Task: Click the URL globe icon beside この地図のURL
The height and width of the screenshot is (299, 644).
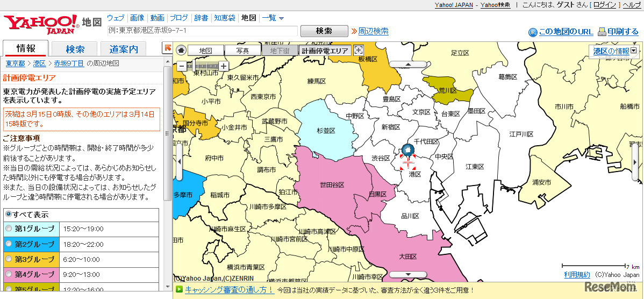Action: pos(533,32)
